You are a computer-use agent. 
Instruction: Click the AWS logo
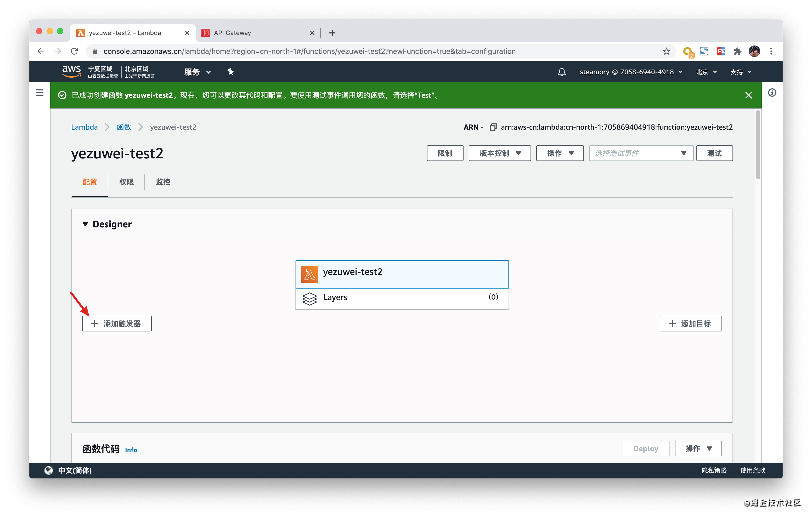click(x=71, y=71)
